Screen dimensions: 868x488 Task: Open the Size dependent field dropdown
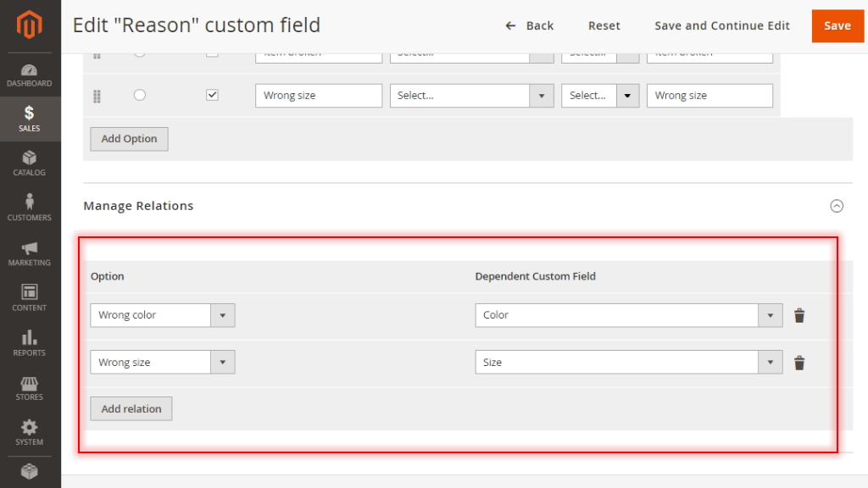coord(628,363)
